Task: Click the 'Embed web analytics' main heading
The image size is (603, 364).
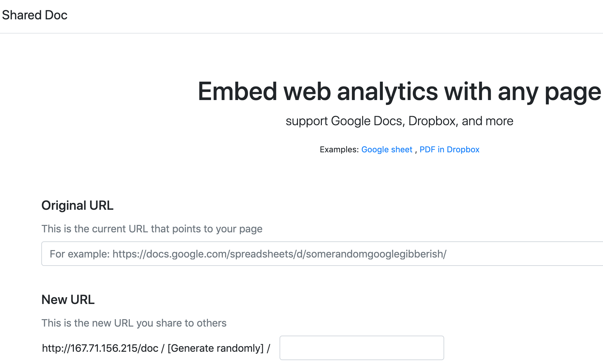Action: coord(399,92)
